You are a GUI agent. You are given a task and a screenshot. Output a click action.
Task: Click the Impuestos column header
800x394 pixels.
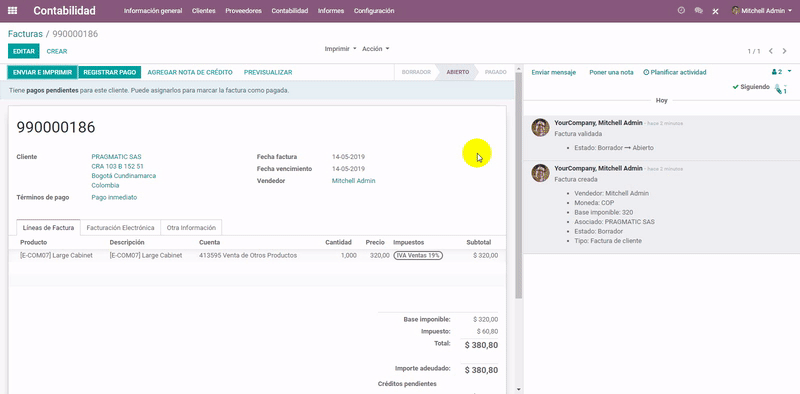coord(408,242)
